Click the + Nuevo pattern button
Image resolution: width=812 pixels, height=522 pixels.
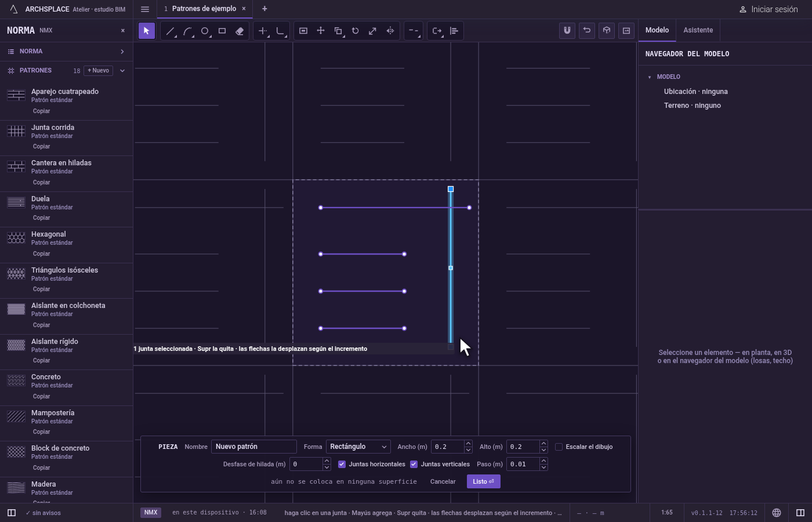99,71
